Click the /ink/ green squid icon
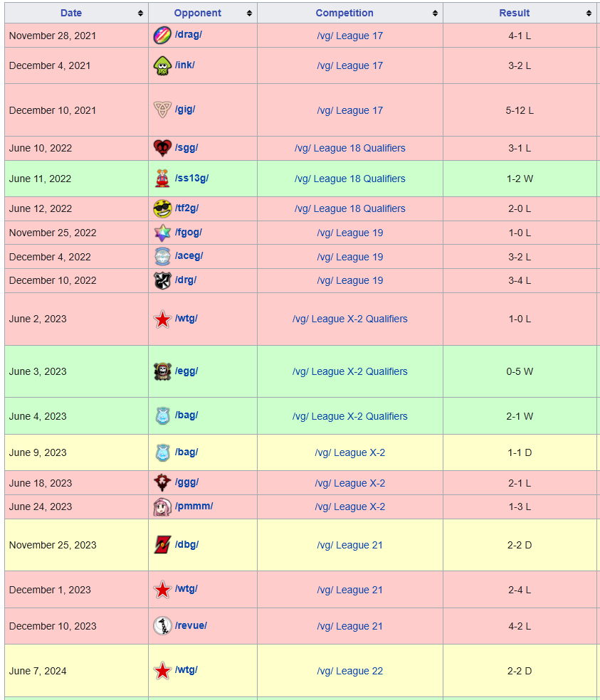 point(162,65)
